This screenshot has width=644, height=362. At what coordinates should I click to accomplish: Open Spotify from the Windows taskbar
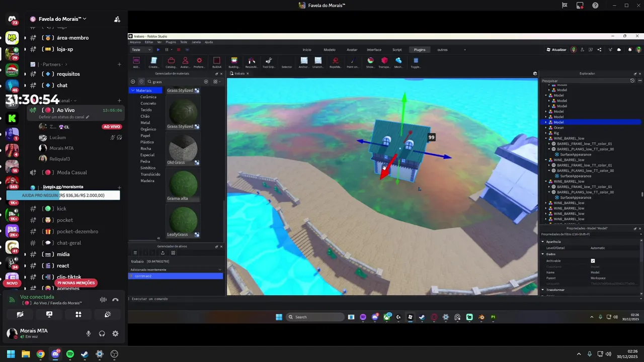(x=70, y=354)
